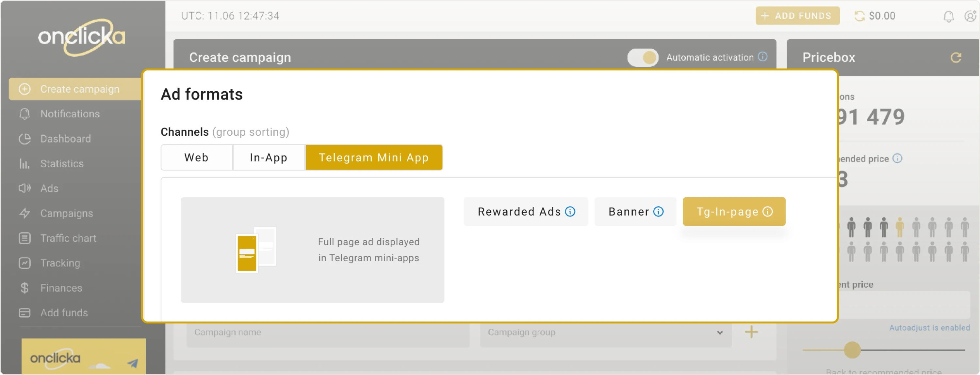The image size is (980, 375).
Task: Click the plus to add campaign group
Action: pos(751,332)
